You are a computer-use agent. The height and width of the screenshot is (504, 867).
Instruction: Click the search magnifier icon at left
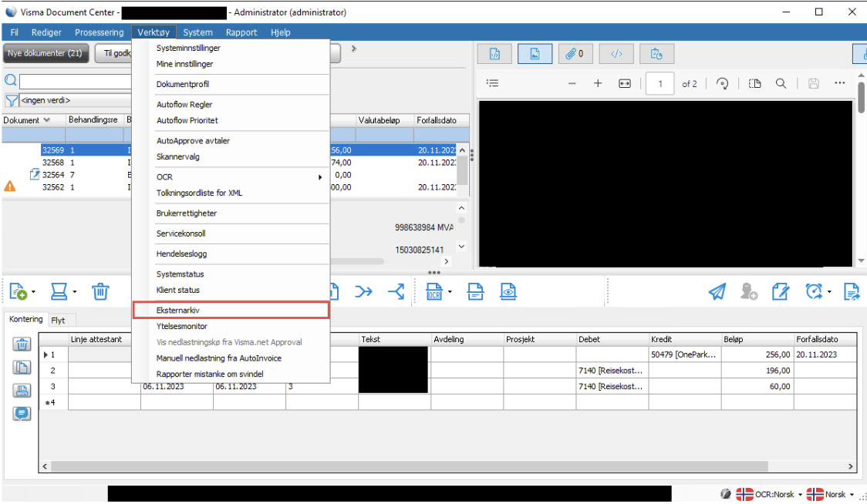11,81
